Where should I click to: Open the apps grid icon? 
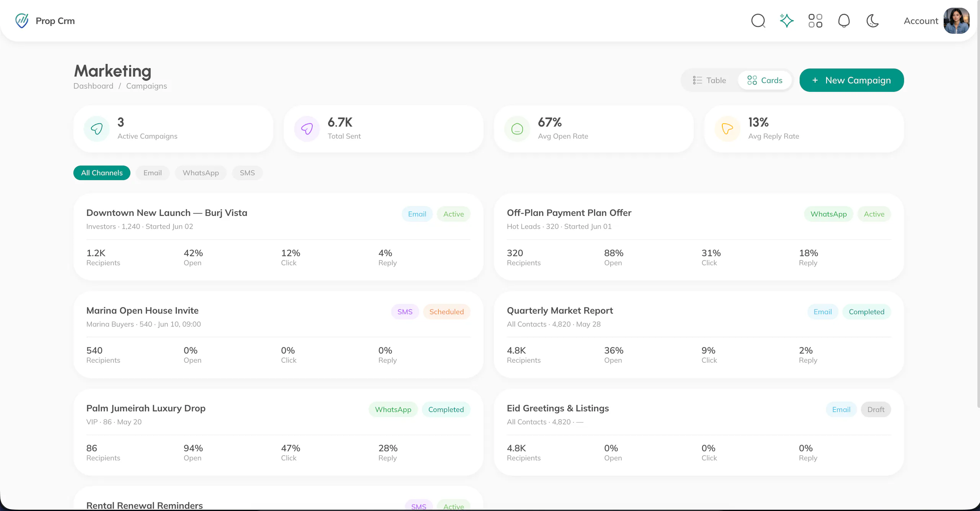pos(815,21)
